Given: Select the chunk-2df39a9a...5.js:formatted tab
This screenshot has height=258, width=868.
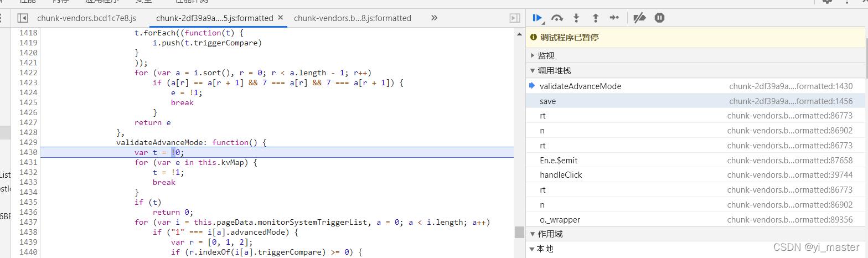Looking at the screenshot, I should (215, 18).
